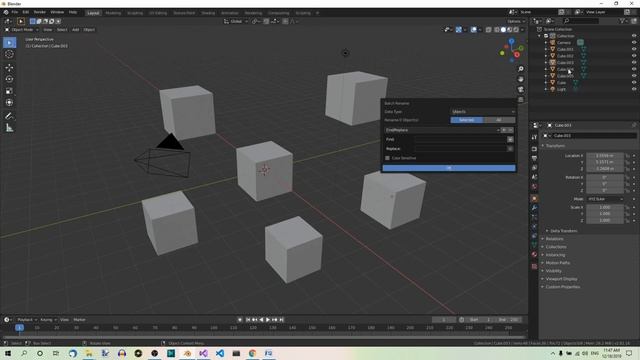Open the Window menu
This screenshot has height=360, width=640.
[57, 12]
